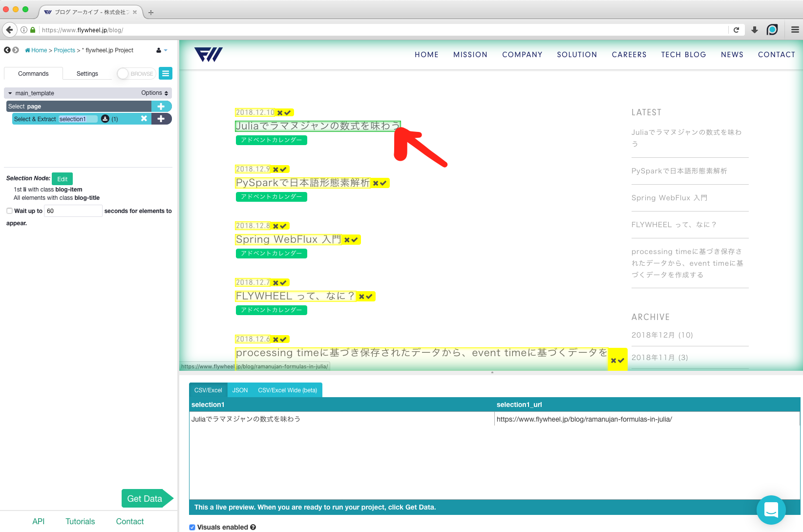Go to the Projects breadcrumb link
Viewport: 803px width, 532px height.
[x=64, y=50]
